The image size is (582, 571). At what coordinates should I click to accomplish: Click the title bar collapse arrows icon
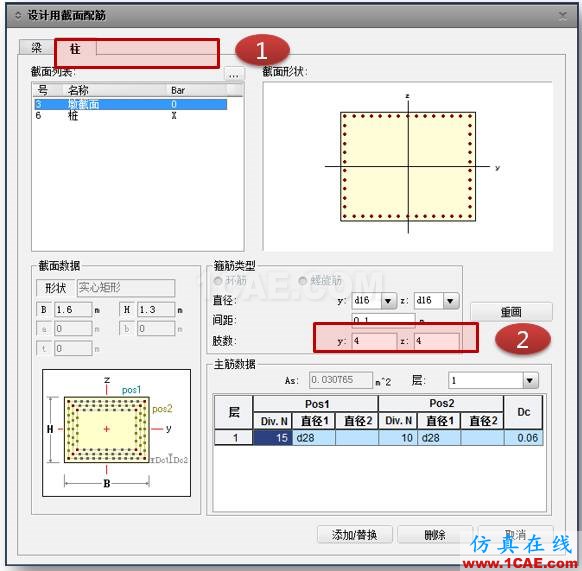[18, 16]
